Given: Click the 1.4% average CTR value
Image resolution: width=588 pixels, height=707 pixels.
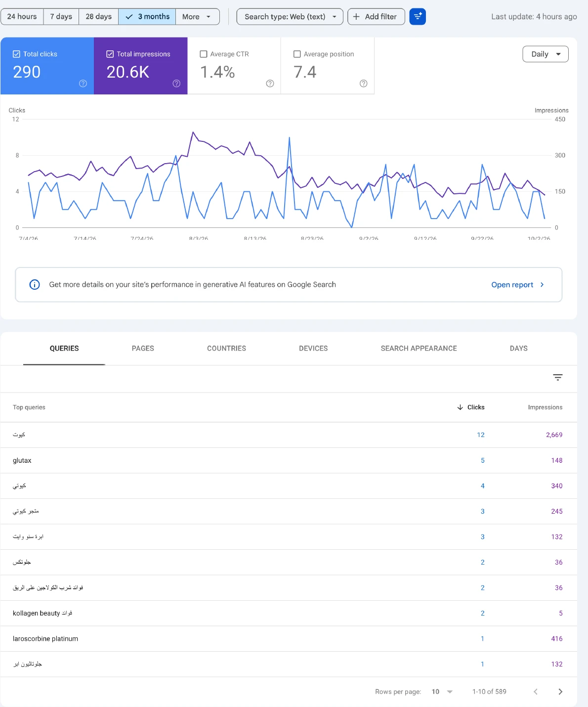Looking at the screenshot, I should point(217,72).
